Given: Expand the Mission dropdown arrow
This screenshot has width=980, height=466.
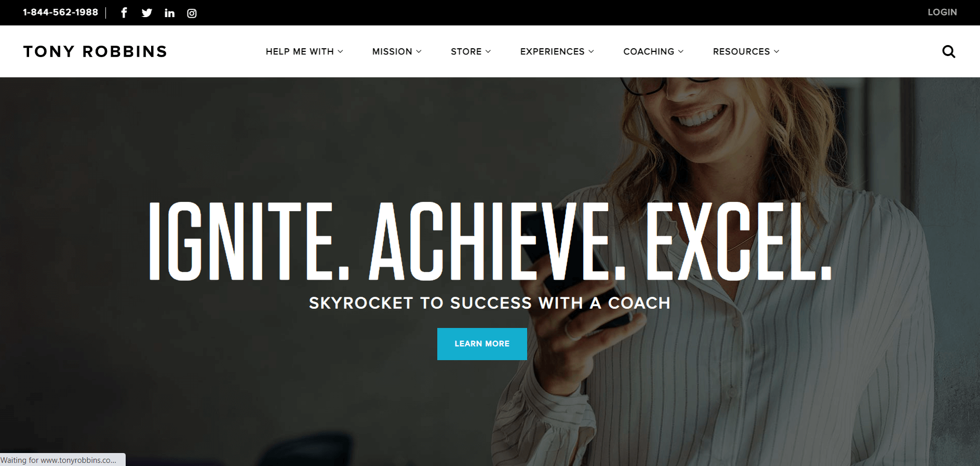Looking at the screenshot, I should (x=419, y=51).
